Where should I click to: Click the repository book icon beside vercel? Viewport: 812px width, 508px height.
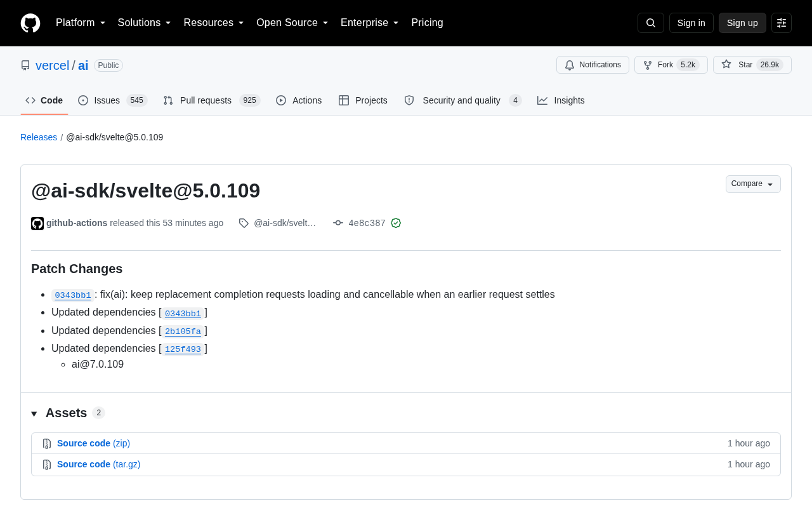[25, 65]
